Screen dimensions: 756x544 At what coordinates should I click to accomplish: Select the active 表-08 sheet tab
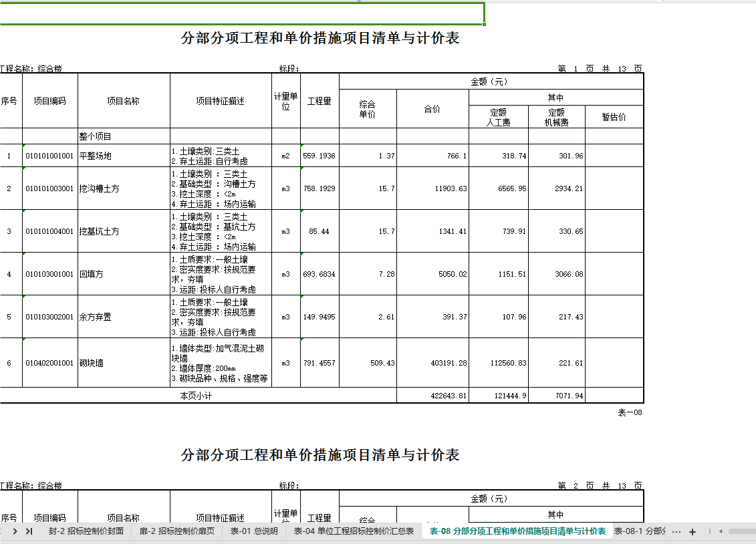tap(517, 531)
